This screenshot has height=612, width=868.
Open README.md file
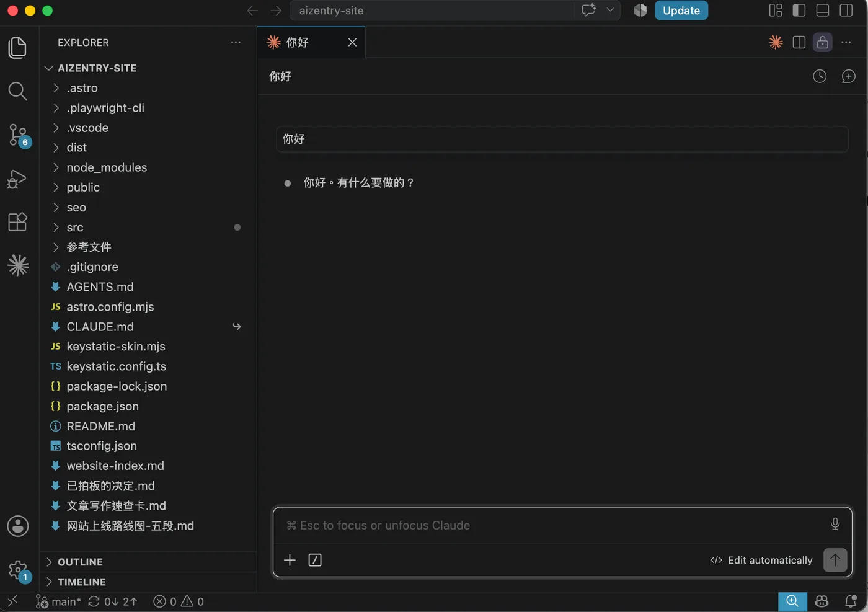point(149,426)
